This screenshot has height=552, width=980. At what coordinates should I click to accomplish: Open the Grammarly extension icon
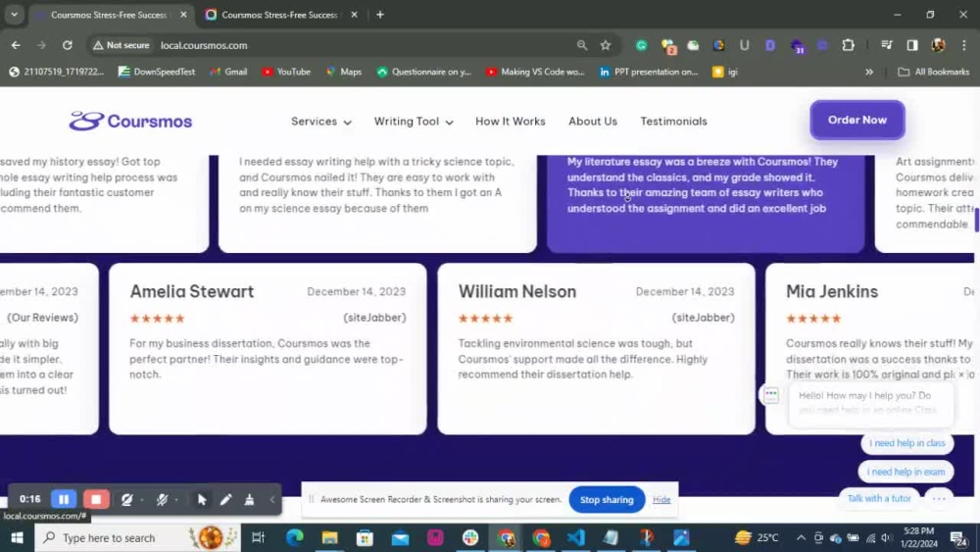coord(641,45)
